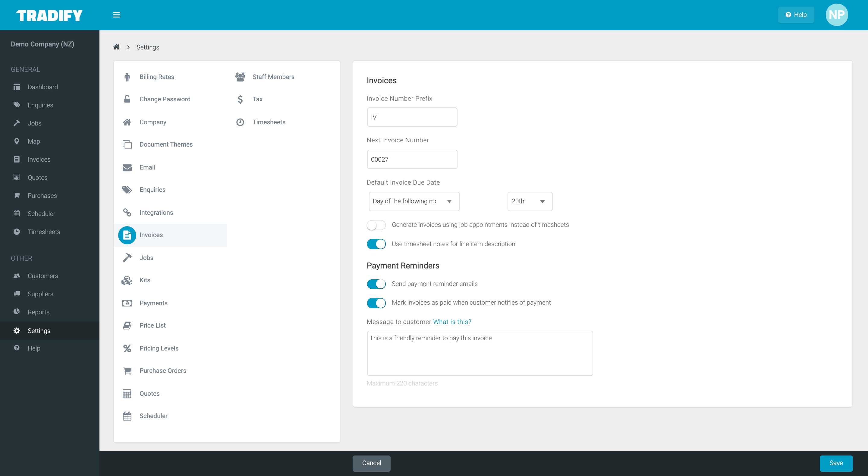Click the Kits cubes icon
This screenshot has height=476, width=868.
(x=127, y=280)
